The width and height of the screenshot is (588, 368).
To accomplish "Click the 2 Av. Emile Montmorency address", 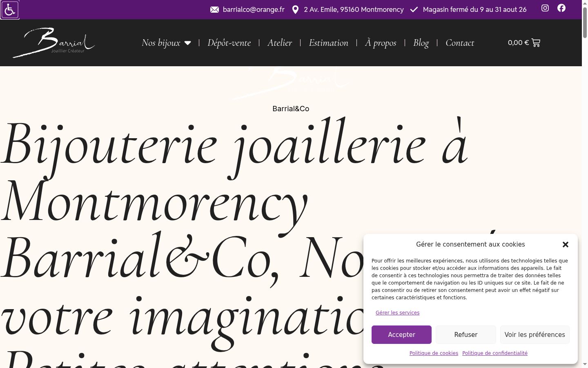I will point(354,9).
